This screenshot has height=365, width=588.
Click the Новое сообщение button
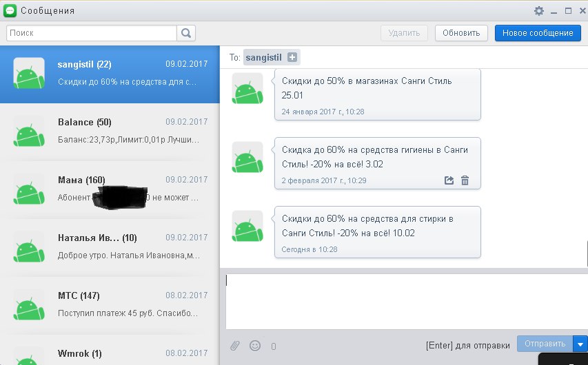click(x=537, y=33)
